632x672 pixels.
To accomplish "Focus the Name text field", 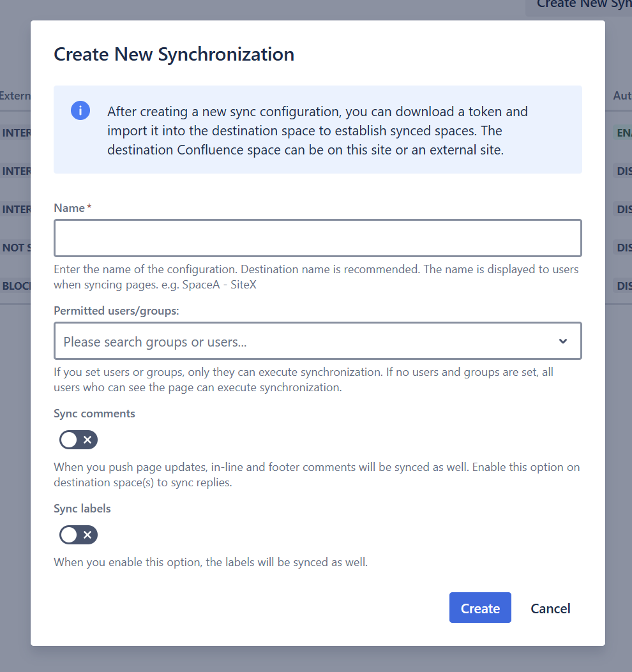I will 317,238.
